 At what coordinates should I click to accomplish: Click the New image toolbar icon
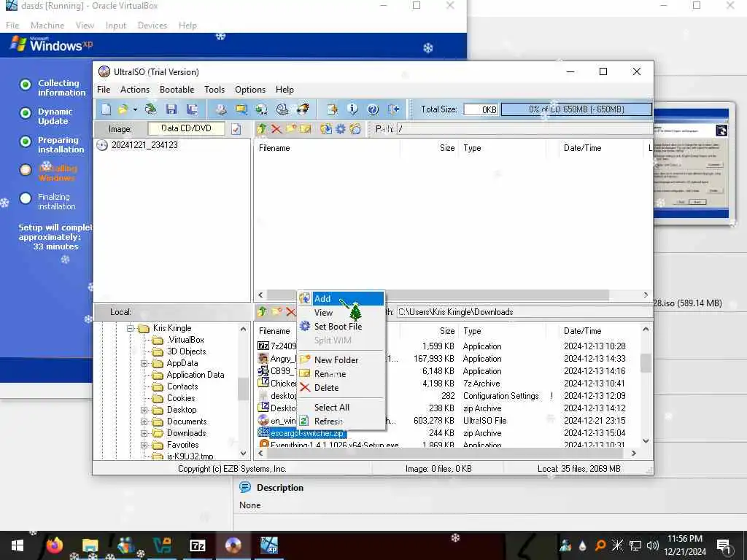click(106, 109)
